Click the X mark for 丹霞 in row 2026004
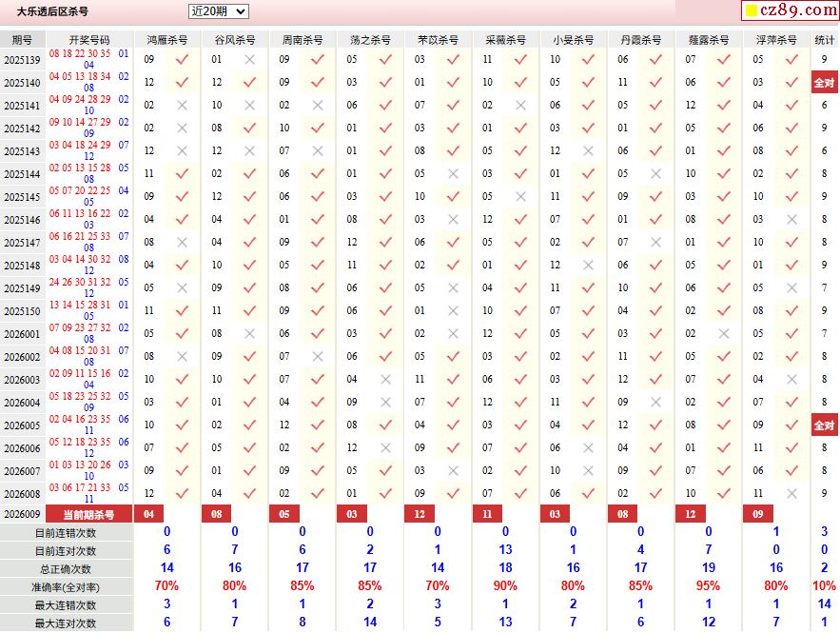The width and height of the screenshot is (840, 633). coord(655,402)
